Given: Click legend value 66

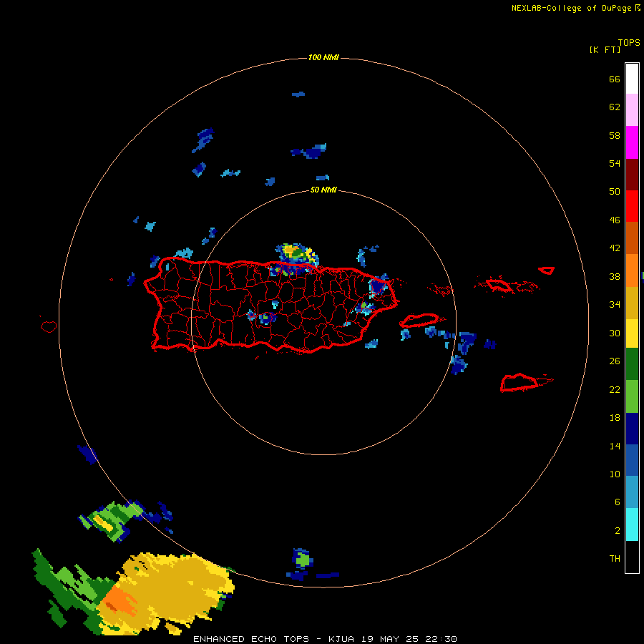Looking at the screenshot, I should click(x=615, y=79).
